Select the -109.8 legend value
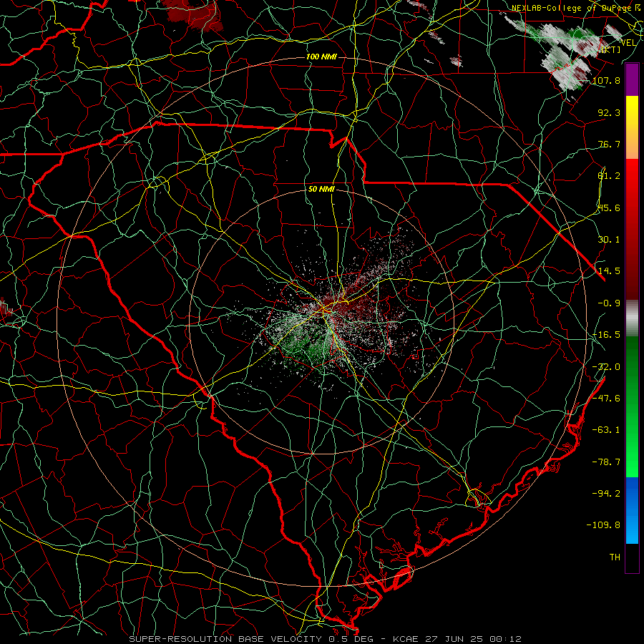Viewport: 644px width, 644px height. [x=604, y=525]
